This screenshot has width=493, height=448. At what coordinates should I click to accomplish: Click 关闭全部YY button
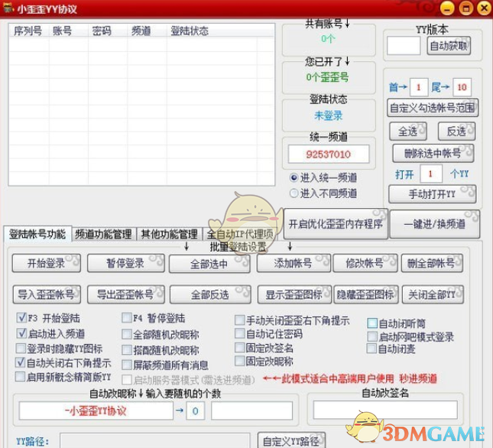click(433, 294)
